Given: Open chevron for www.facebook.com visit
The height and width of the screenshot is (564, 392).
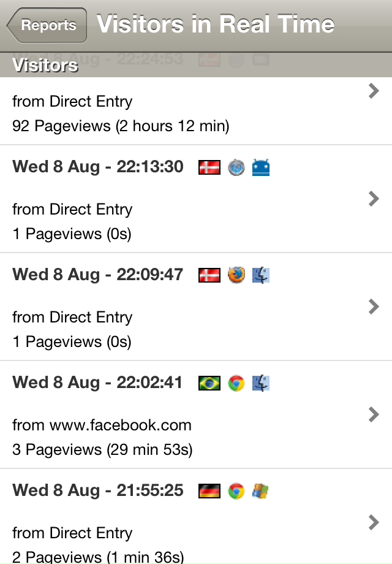Looking at the screenshot, I should [374, 414].
